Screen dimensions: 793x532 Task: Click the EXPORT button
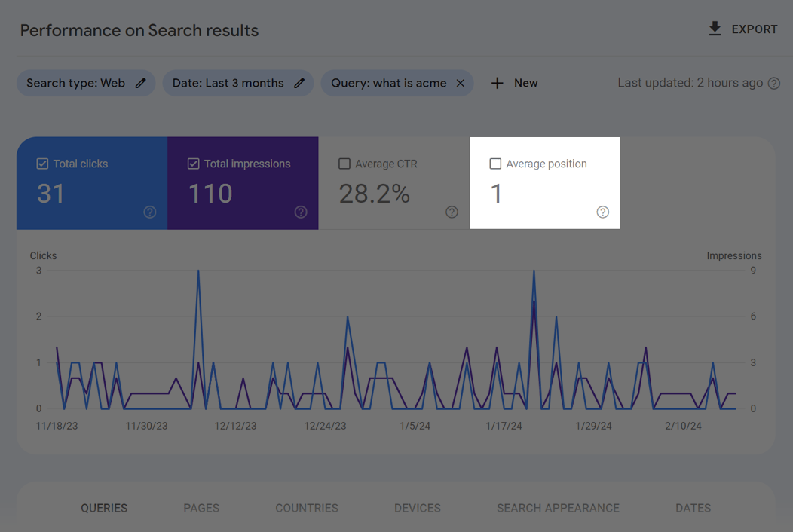pos(755,29)
